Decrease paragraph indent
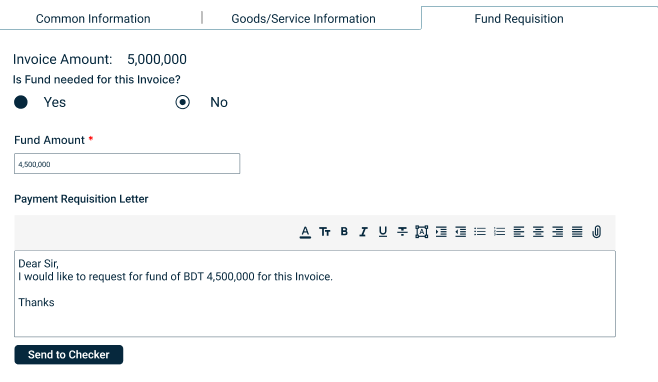The image size is (658, 382). (x=460, y=232)
